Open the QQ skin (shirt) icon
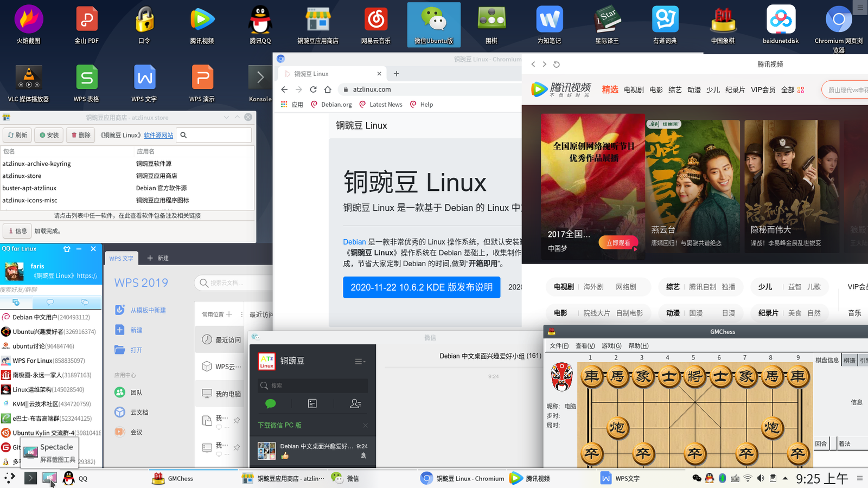Viewport: 868px width, 488px height. [x=67, y=249]
